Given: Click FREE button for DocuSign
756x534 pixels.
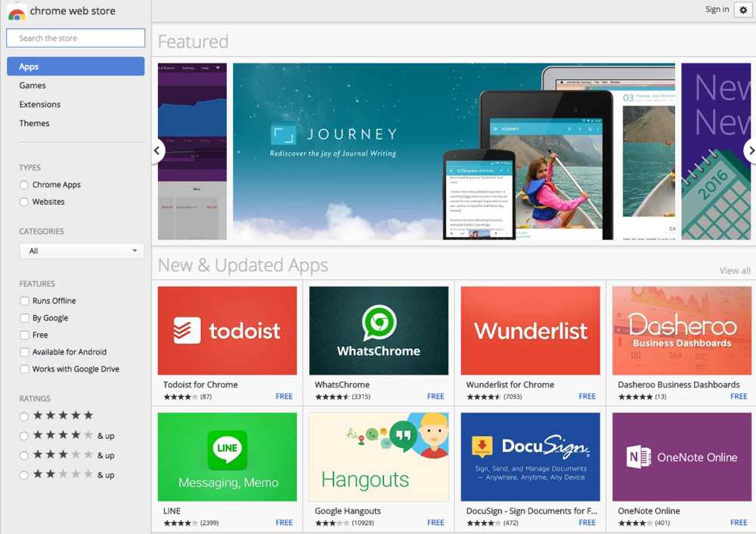Looking at the screenshot, I should [587, 523].
